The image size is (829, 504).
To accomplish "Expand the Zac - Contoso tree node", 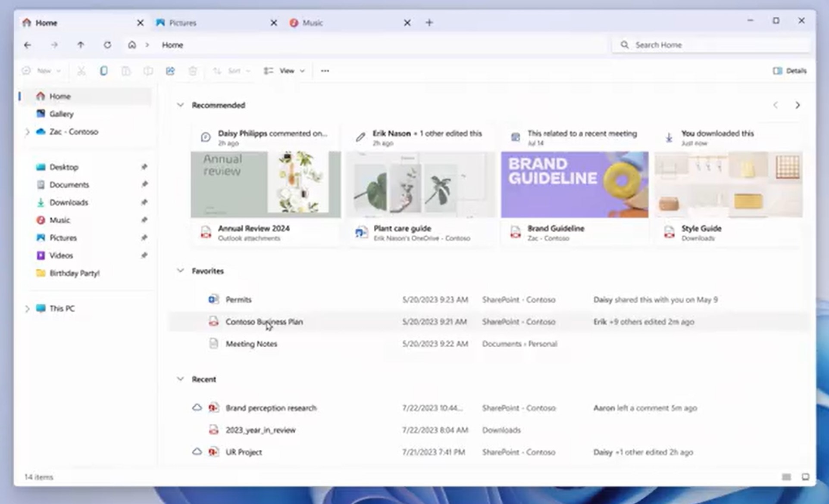I will click(x=27, y=132).
